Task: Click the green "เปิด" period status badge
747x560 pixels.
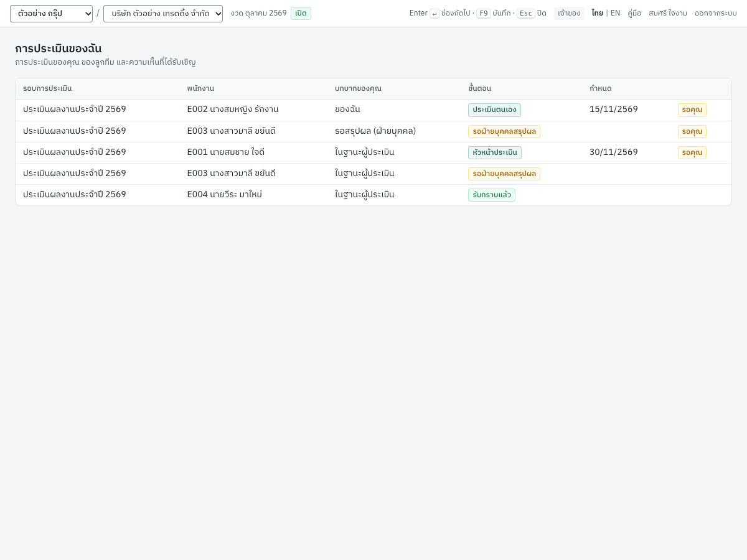Action: point(301,13)
